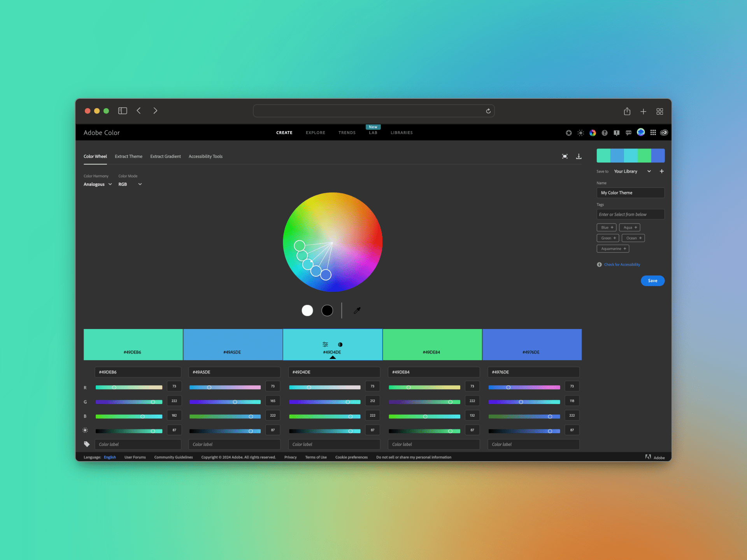The width and height of the screenshot is (747, 560).
Task: Switch to the Extract Gradient tab
Action: (x=165, y=156)
